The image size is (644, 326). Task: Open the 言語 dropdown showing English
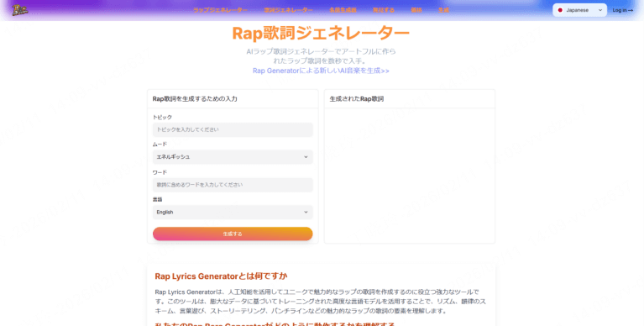[233, 212]
